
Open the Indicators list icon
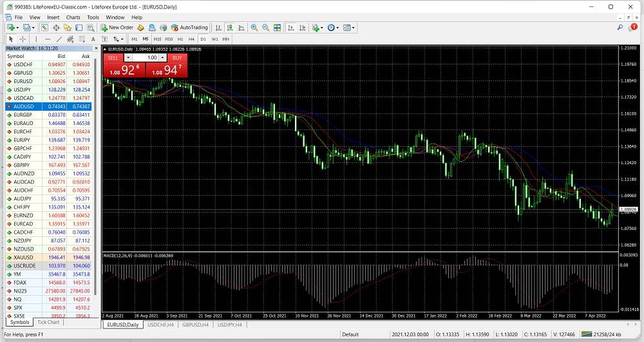[x=316, y=28]
